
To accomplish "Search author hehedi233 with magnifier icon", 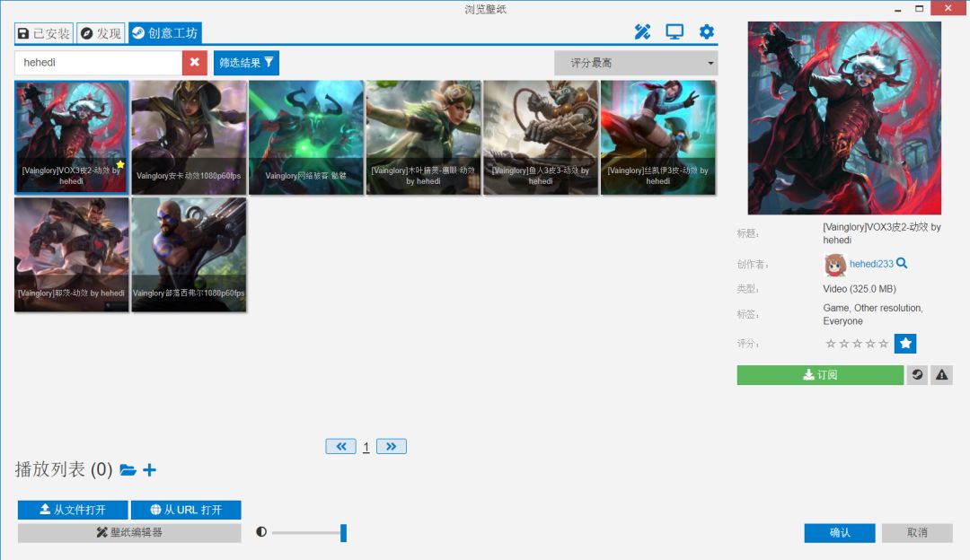I will 902,263.
